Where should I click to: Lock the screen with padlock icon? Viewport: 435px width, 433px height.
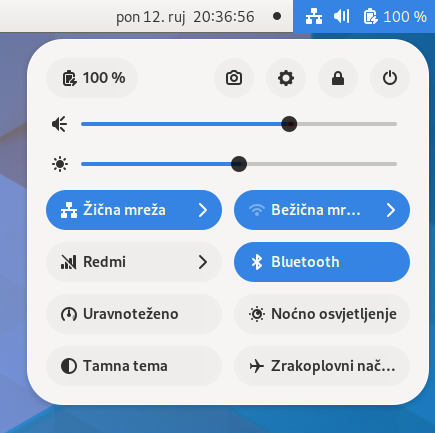click(338, 78)
